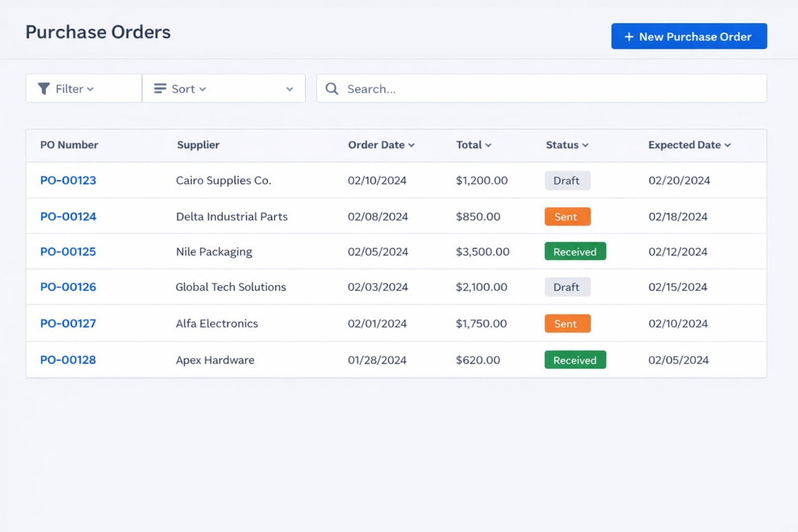The width and height of the screenshot is (798, 532).
Task: Open purchase order PO-00126
Action: [68, 287]
